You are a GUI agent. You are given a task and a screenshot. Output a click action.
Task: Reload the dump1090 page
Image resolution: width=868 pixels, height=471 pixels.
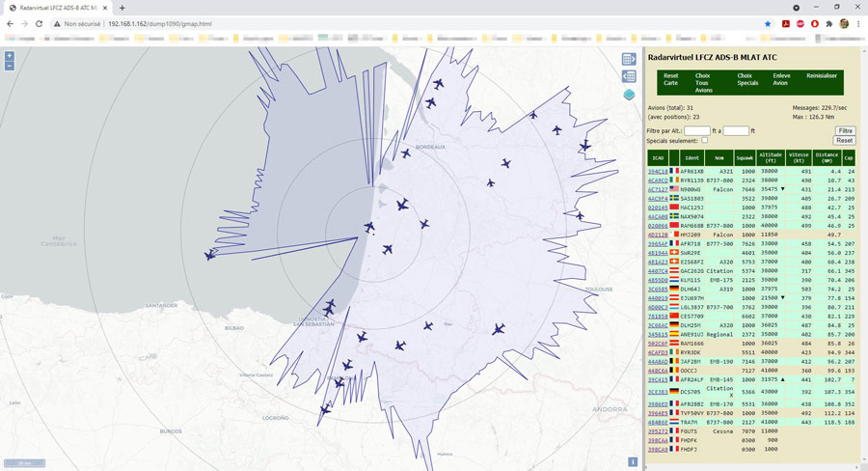[x=39, y=24]
